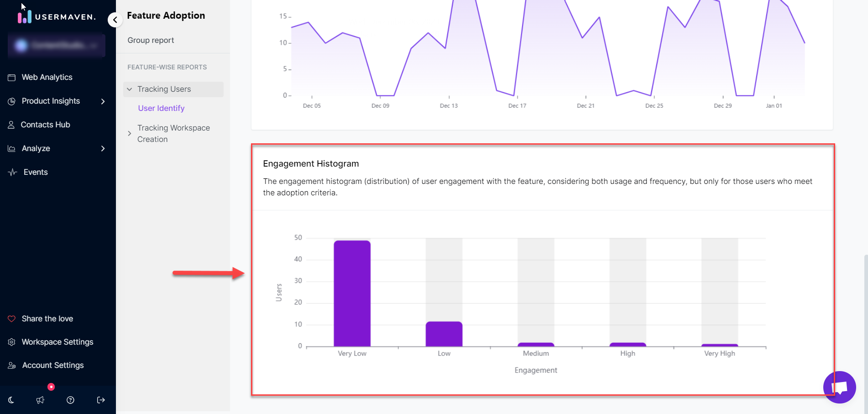This screenshot has width=868, height=414.
Task: Select the User Identify report
Action: pyautogui.click(x=161, y=108)
